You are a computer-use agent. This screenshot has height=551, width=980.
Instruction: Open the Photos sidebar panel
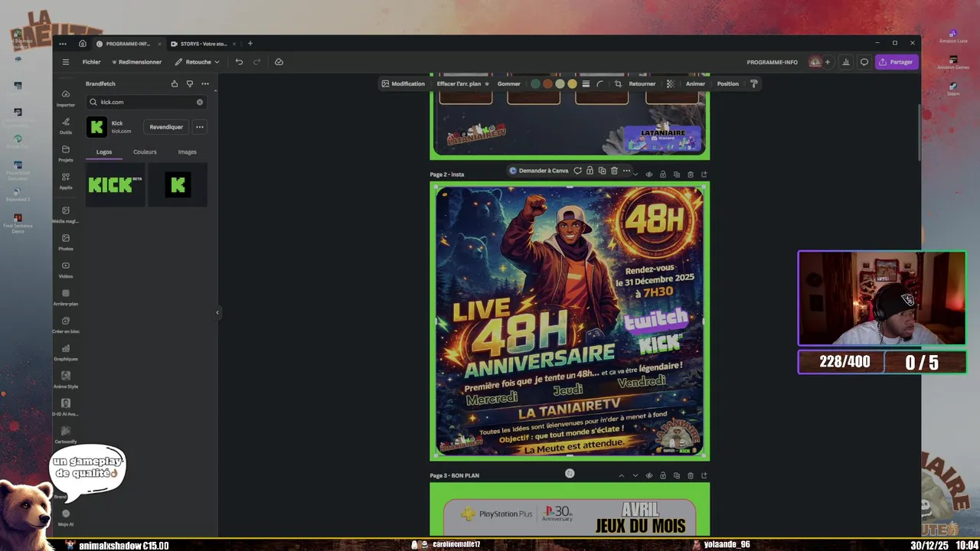(65, 242)
